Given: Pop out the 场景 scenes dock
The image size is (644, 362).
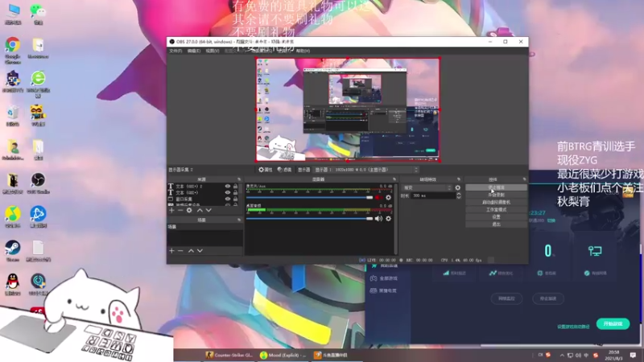Looking at the screenshot, I should [x=239, y=220].
